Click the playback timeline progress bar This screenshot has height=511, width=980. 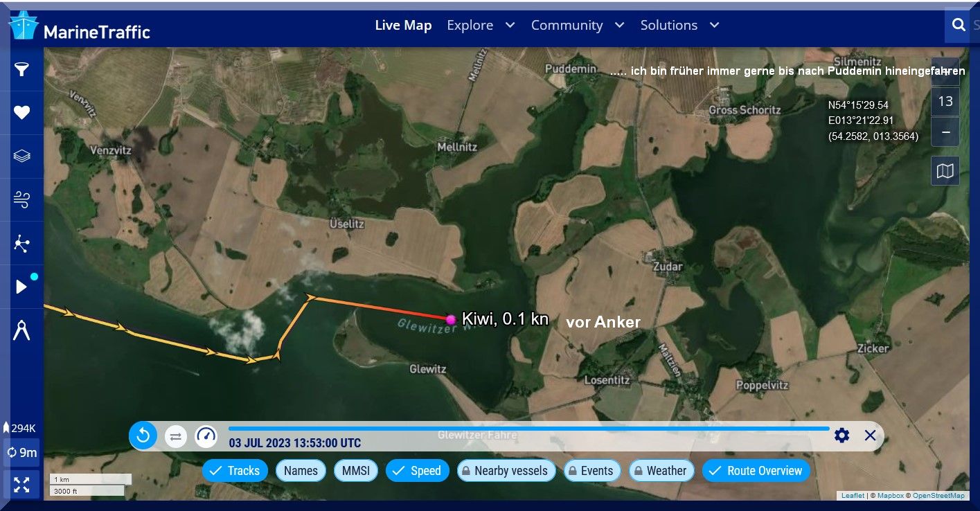tap(528, 429)
